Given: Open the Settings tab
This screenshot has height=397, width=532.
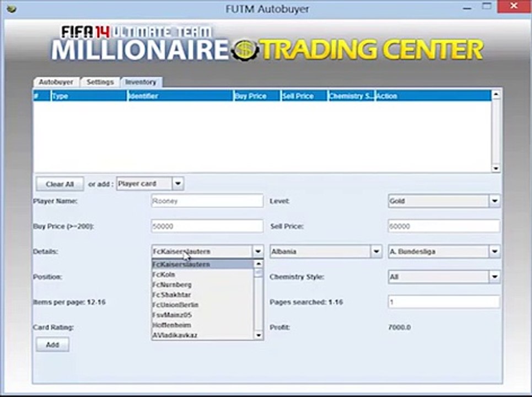Looking at the screenshot, I should click(100, 82).
